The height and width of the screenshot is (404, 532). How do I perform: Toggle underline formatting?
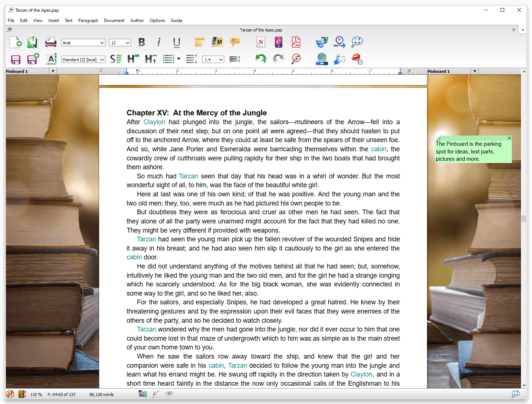(177, 43)
